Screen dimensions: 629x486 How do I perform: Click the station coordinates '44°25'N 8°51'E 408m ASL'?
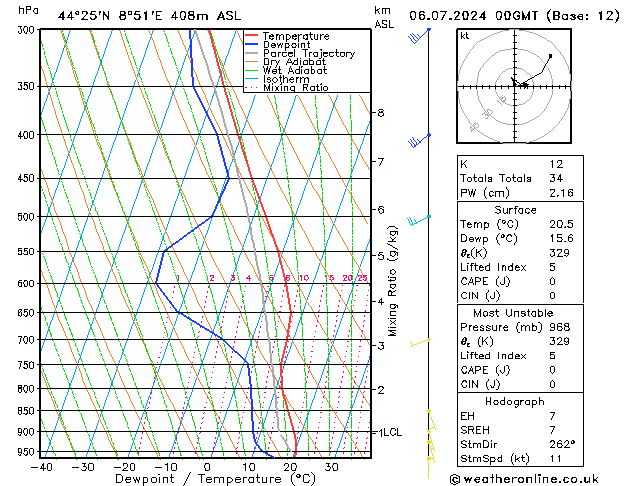point(149,16)
